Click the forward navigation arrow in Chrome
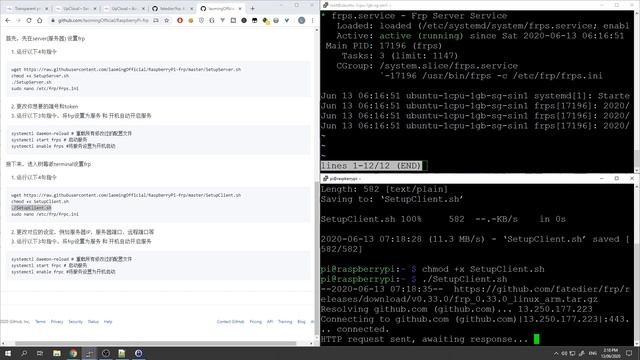The image size is (640, 360). 18,20
